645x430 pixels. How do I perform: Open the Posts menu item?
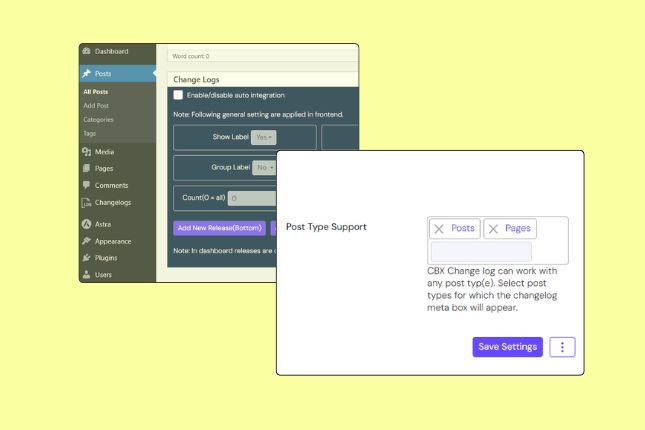tap(118, 74)
